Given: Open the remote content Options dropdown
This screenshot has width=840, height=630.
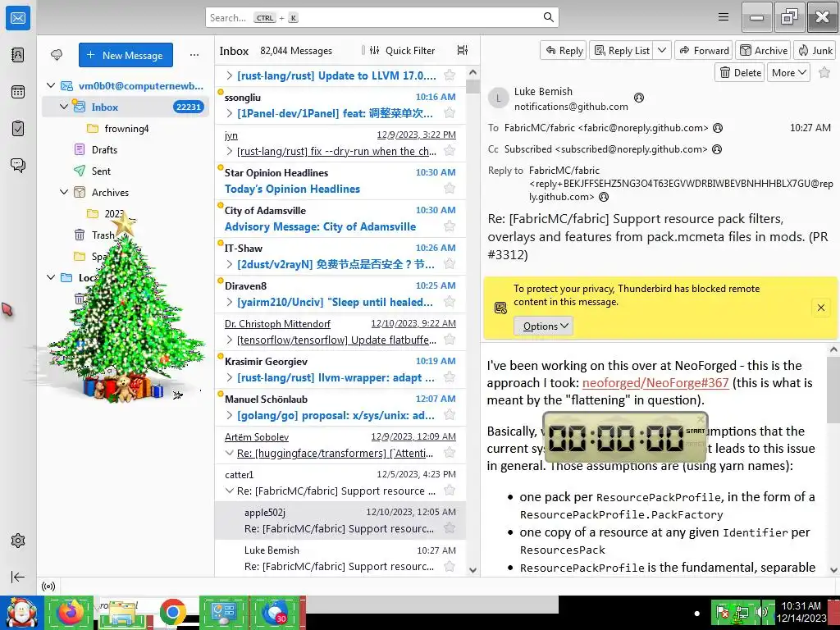Looking at the screenshot, I should 543,326.
